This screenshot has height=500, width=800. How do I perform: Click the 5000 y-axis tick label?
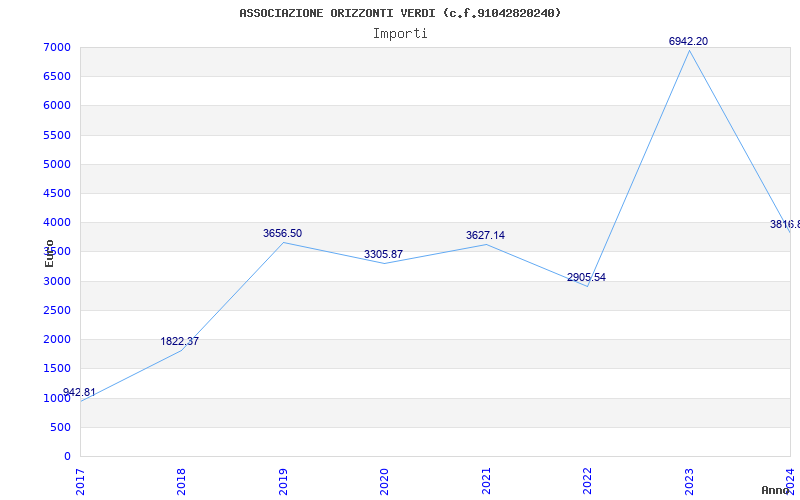click(57, 164)
